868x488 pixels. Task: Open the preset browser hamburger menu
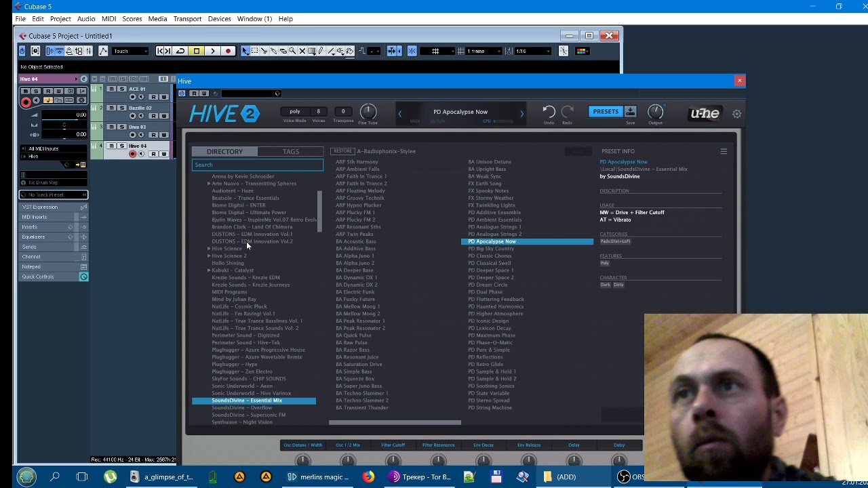point(724,151)
